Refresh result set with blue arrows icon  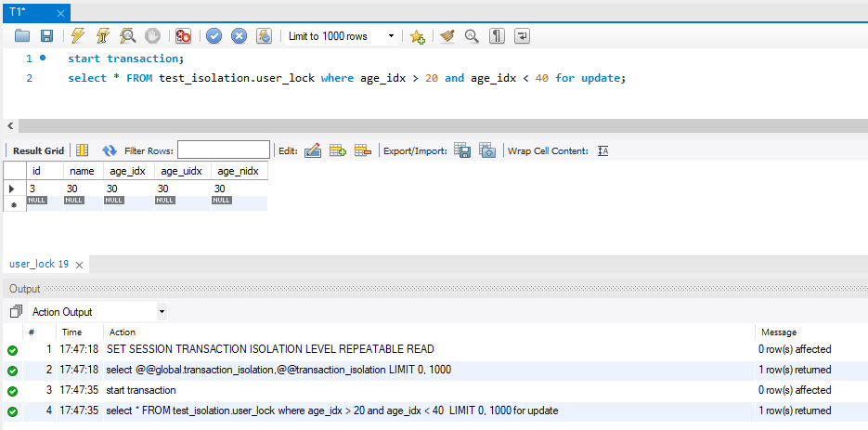pyautogui.click(x=110, y=150)
